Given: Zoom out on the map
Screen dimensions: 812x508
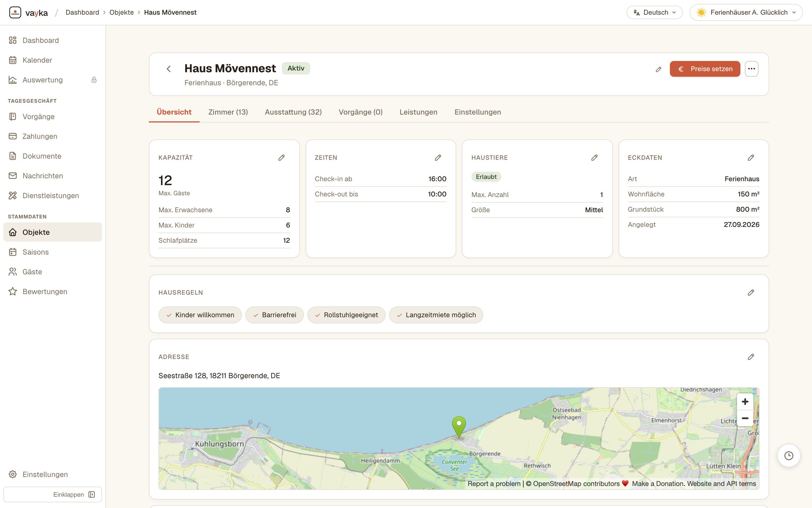Looking at the screenshot, I should coord(745,418).
